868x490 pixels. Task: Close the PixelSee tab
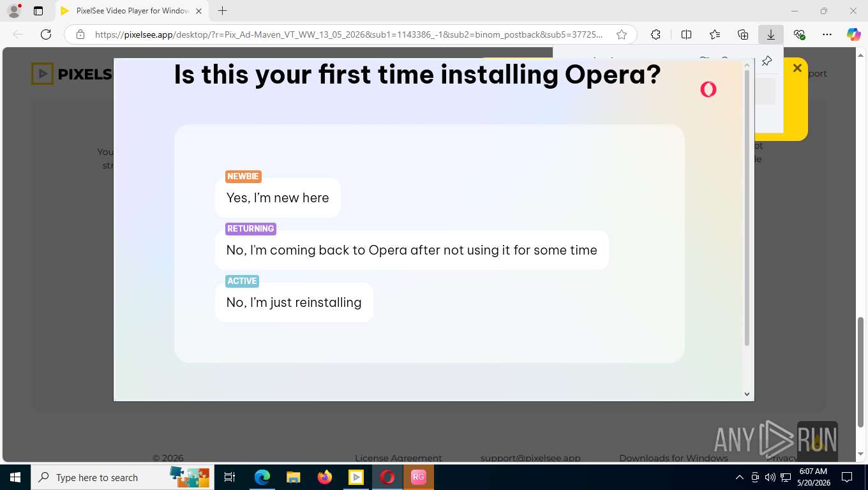click(198, 11)
